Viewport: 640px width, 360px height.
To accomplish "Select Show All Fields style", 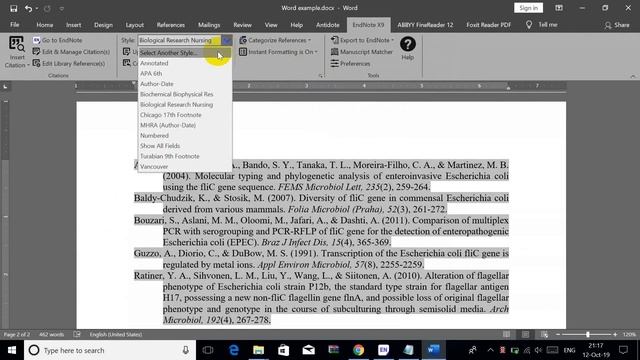I will point(184,146).
